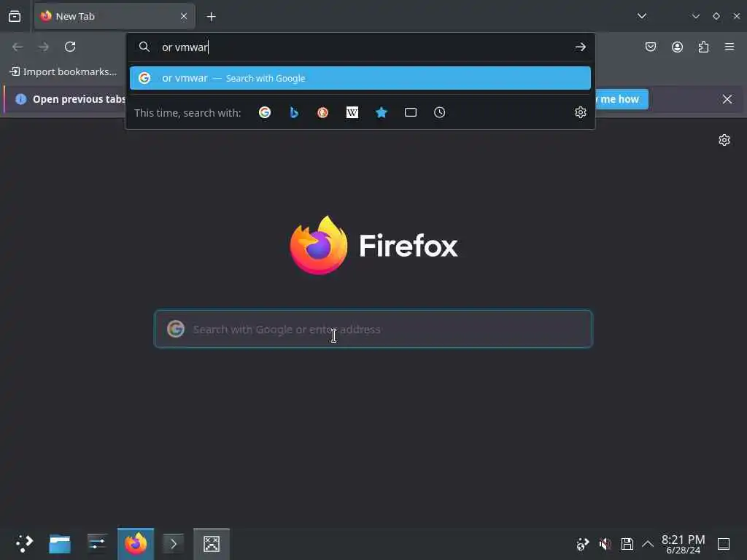Click the page's Search with Google field
The height and width of the screenshot is (560, 747).
point(373,329)
